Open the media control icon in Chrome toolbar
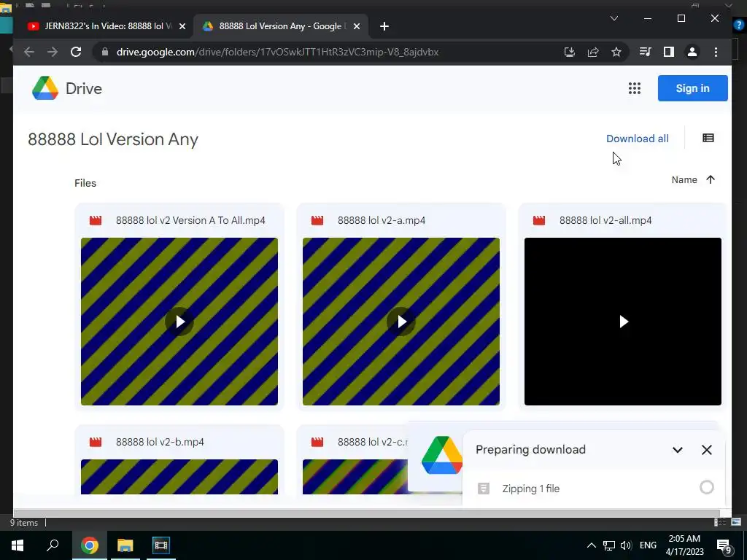The image size is (747, 560). (646, 52)
